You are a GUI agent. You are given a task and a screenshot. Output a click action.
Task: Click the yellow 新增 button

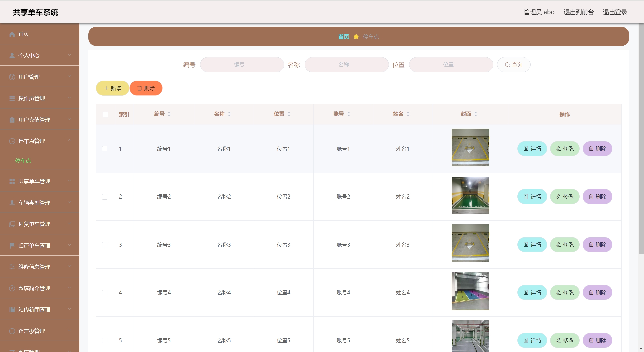pos(112,88)
